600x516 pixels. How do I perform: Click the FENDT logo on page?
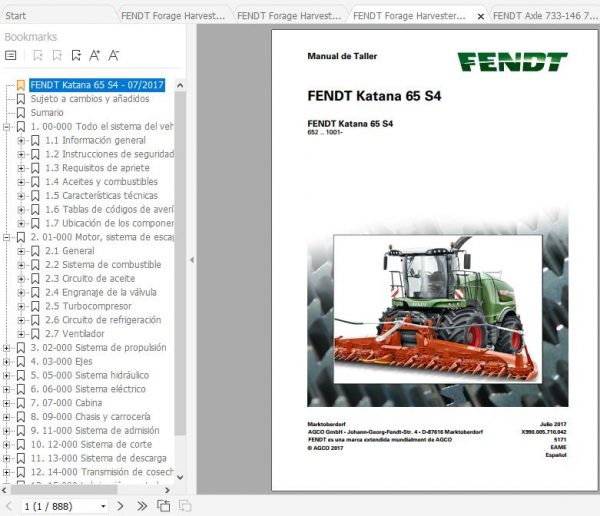pos(512,62)
